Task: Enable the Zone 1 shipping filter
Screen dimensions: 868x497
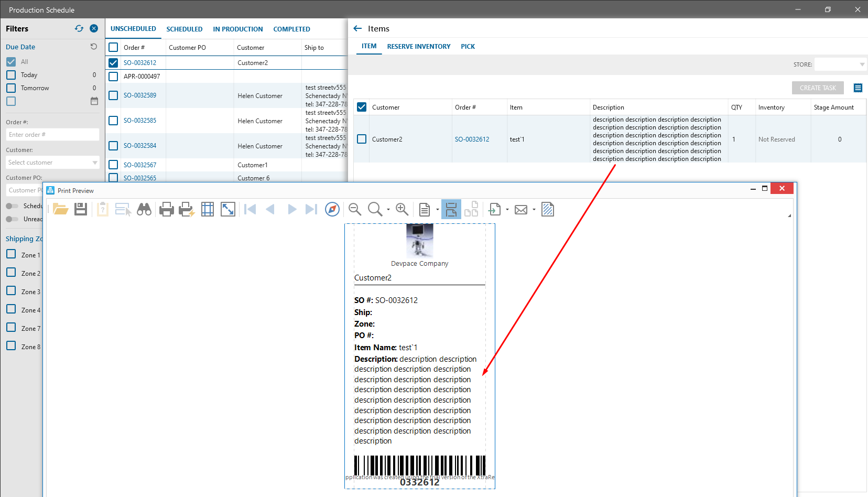Action: point(11,254)
